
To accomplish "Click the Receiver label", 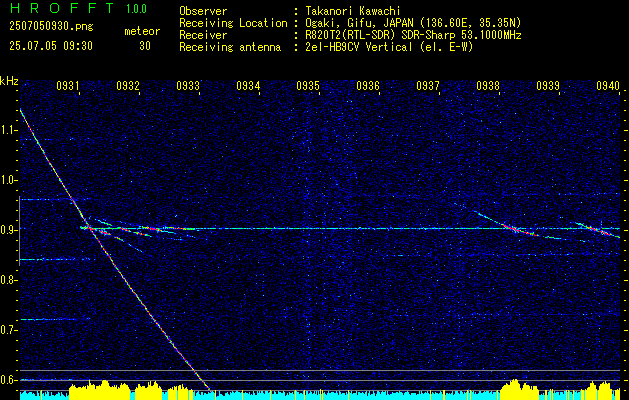I will (x=203, y=35).
